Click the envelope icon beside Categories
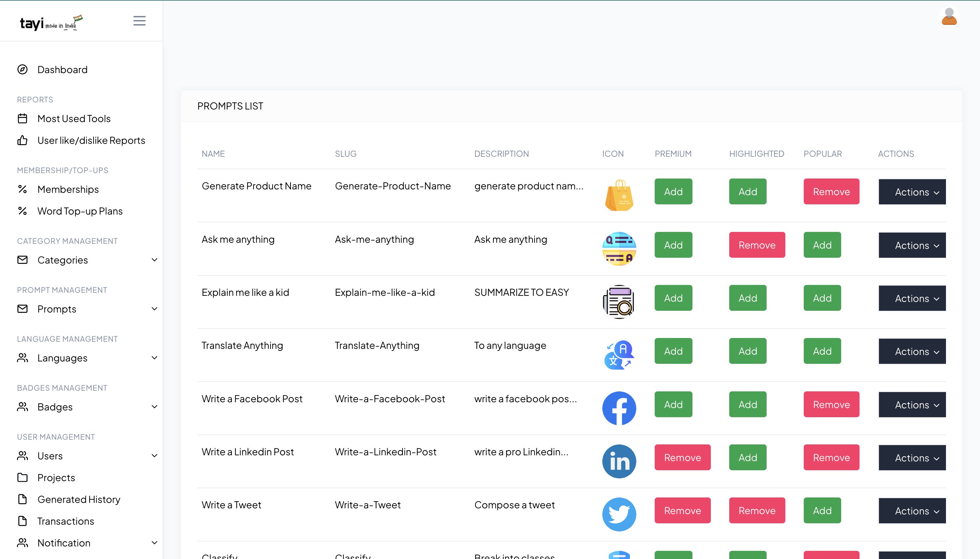 click(22, 260)
